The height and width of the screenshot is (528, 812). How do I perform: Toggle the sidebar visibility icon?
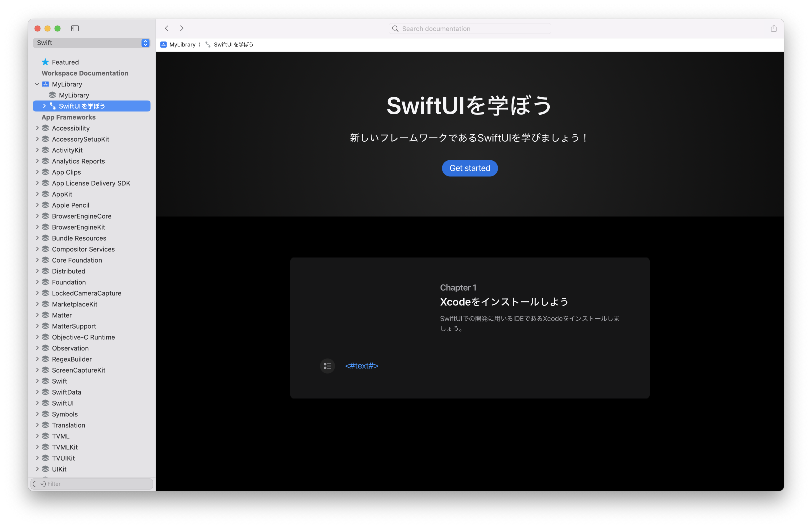(x=75, y=29)
